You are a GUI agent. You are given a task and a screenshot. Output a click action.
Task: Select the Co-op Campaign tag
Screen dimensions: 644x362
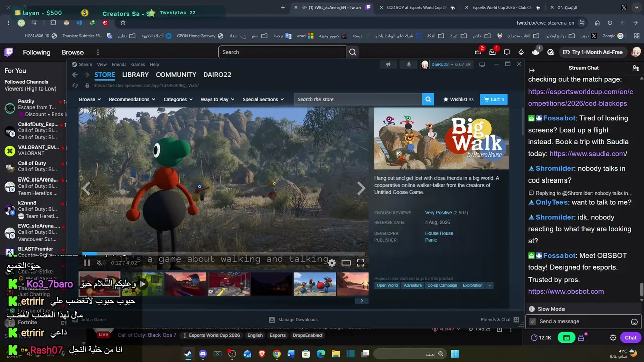coord(442,285)
